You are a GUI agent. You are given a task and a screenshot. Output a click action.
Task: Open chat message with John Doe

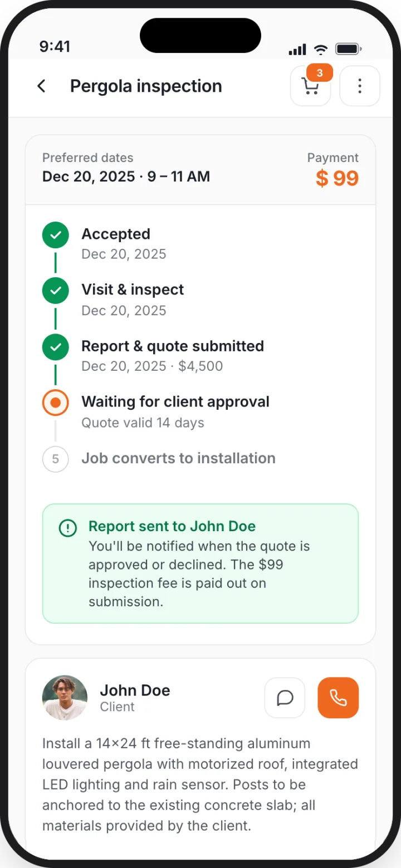click(x=285, y=698)
